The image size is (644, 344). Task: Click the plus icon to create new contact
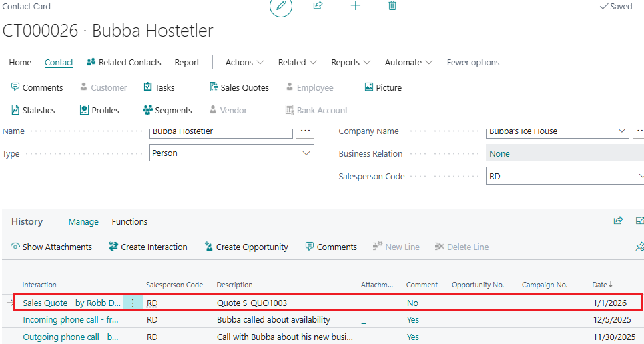(356, 6)
